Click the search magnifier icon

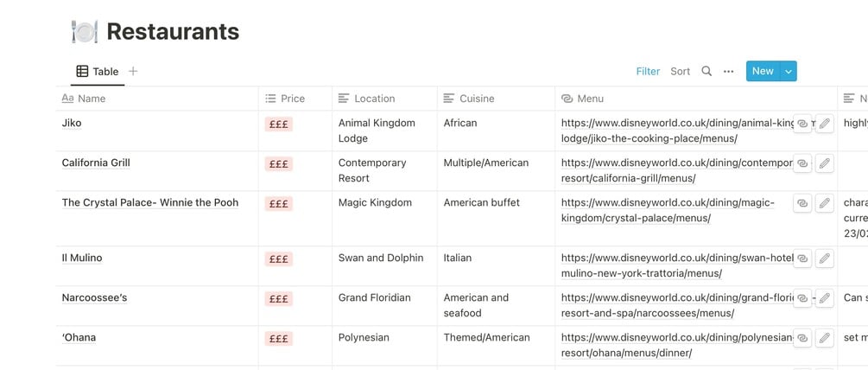(706, 72)
